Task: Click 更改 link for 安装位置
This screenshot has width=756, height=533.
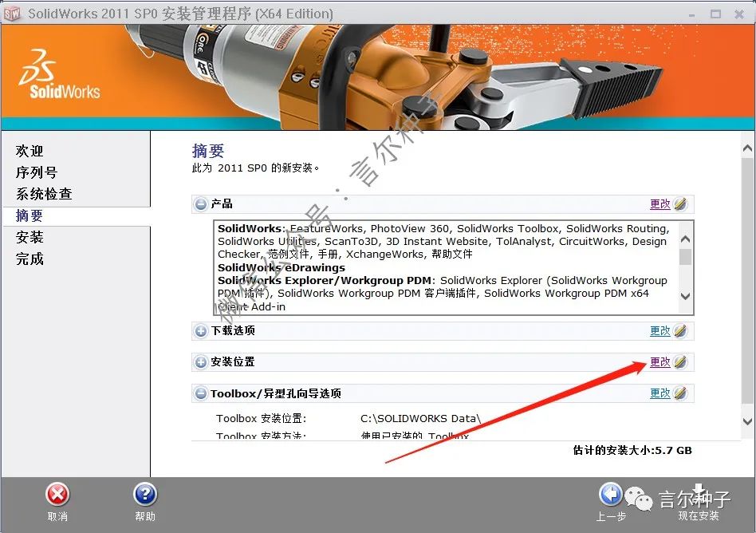Action: point(660,361)
